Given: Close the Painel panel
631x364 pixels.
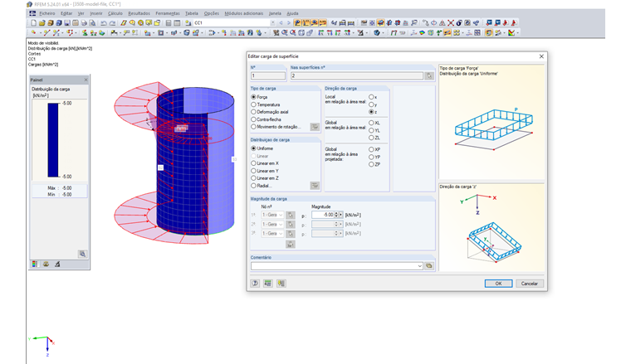Looking at the screenshot, I should pos(86,80).
